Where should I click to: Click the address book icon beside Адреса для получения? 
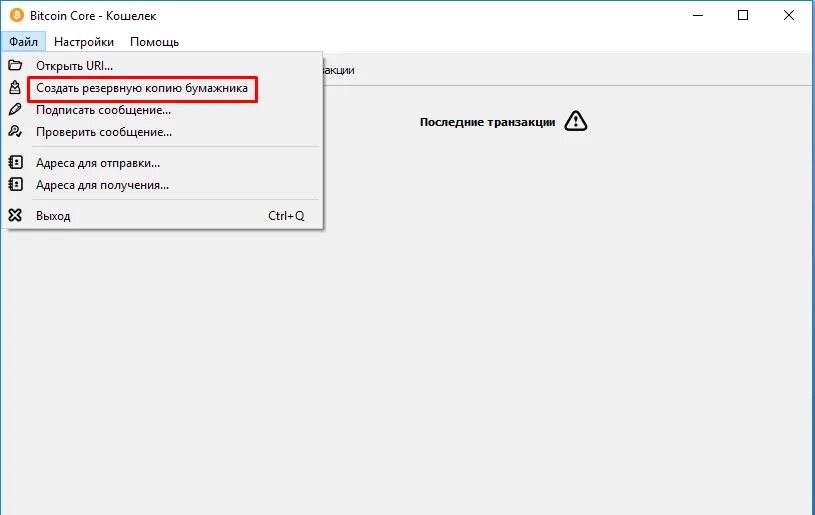(x=16, y=184)
